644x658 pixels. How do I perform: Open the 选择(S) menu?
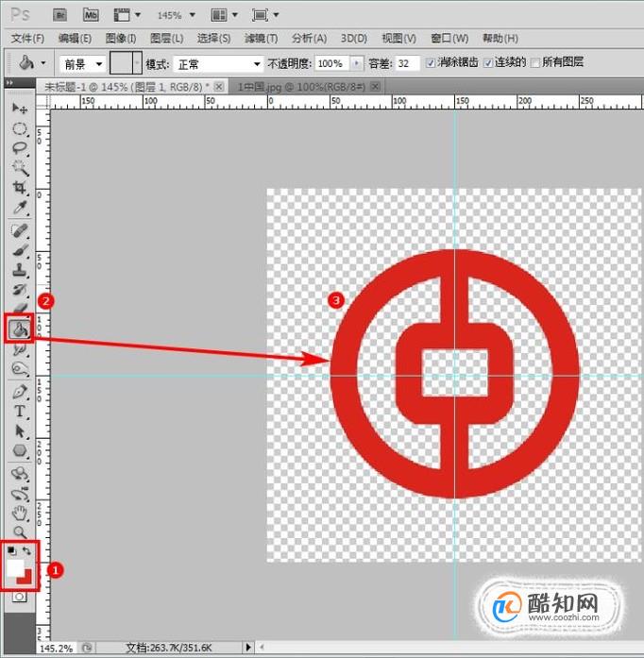(x=213, y=38)
